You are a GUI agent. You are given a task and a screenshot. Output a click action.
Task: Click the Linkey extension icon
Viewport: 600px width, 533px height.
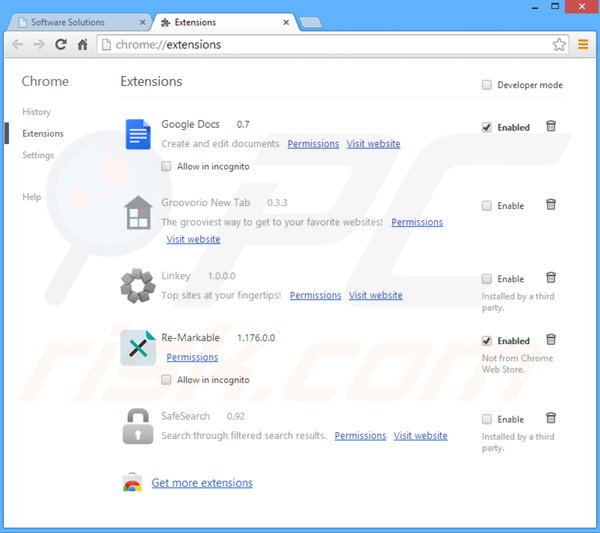coord(138,285)
